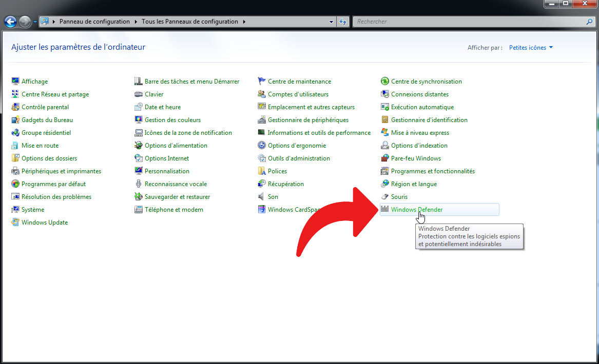The image size is (599, 364).
Task: Click the Gestion des couleurs icon
Action: coord(138,120)
